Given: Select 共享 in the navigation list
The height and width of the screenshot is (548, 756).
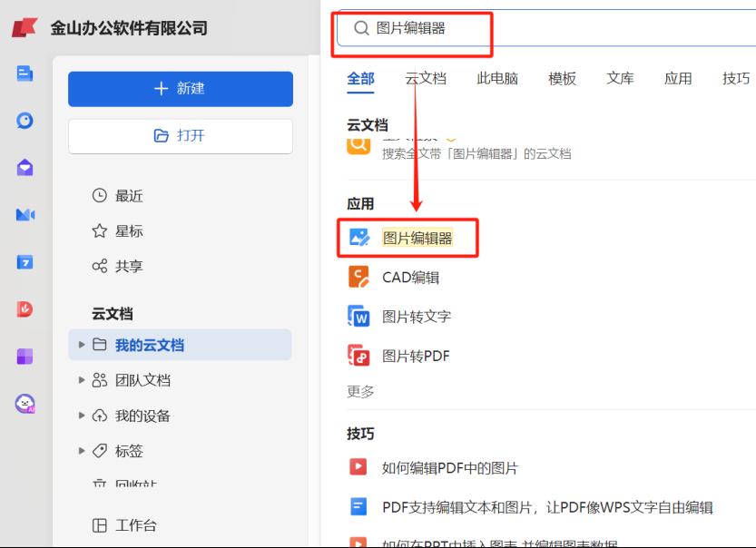Looking at the screenshot, I should (129, 266).
